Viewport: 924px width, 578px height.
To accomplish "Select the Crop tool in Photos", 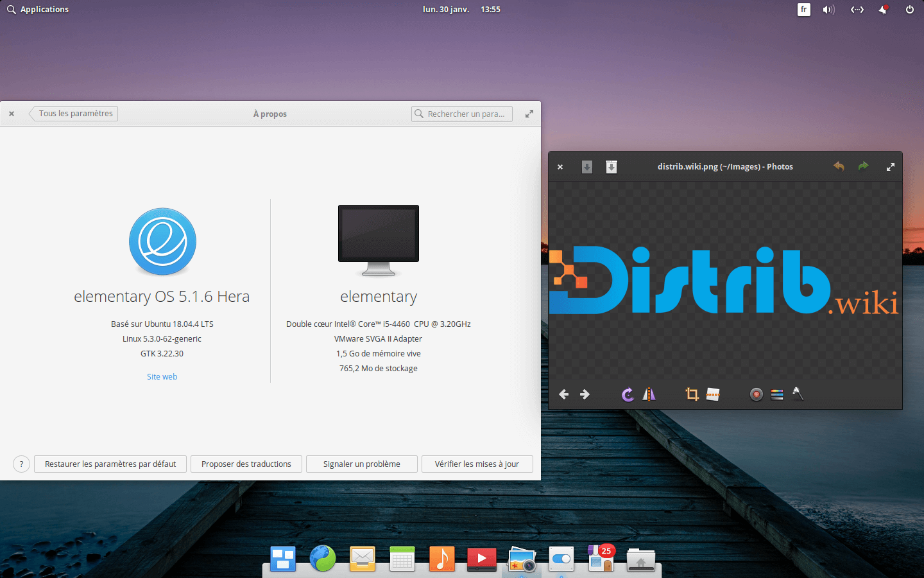I will (x=692, y=394).
